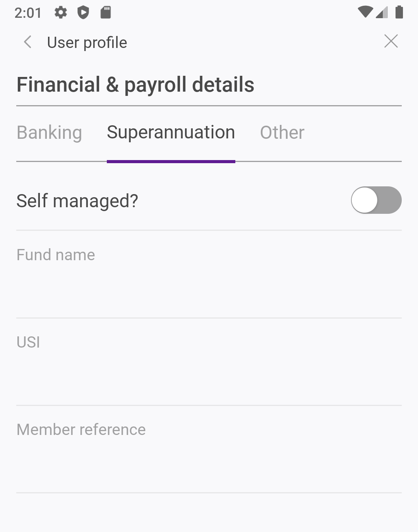Tap the purple underline beneath Superannuation

coord(171,162)
